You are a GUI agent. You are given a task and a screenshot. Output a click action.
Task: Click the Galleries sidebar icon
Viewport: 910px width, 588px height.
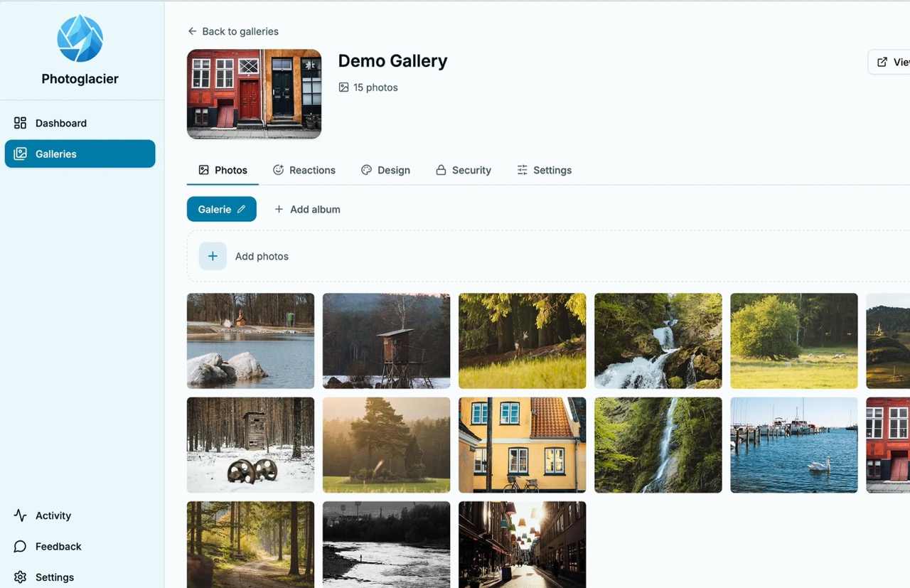coord(20,154)
